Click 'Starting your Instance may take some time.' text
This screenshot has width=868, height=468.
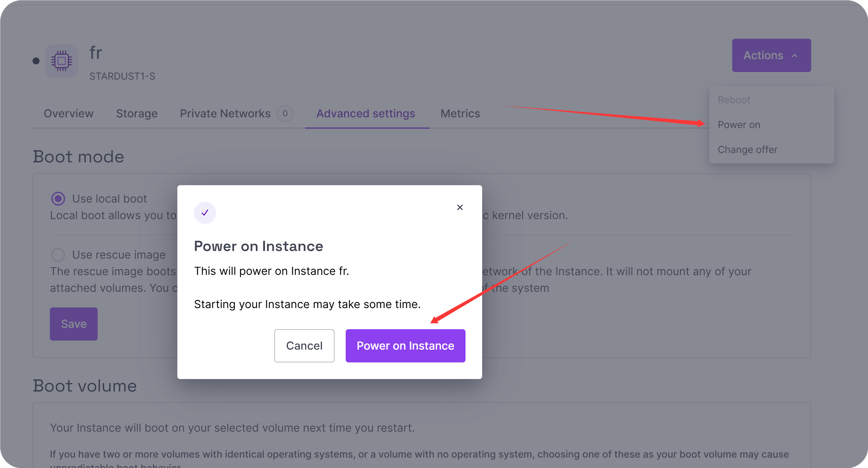tap(307, 304)
